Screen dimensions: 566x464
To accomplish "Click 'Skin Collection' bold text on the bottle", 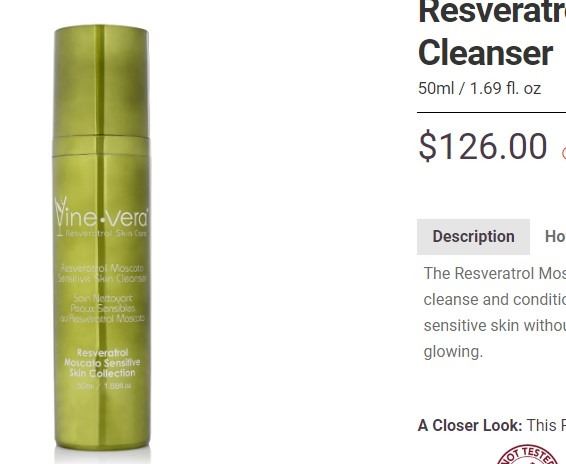I will (x=103, y=373).
